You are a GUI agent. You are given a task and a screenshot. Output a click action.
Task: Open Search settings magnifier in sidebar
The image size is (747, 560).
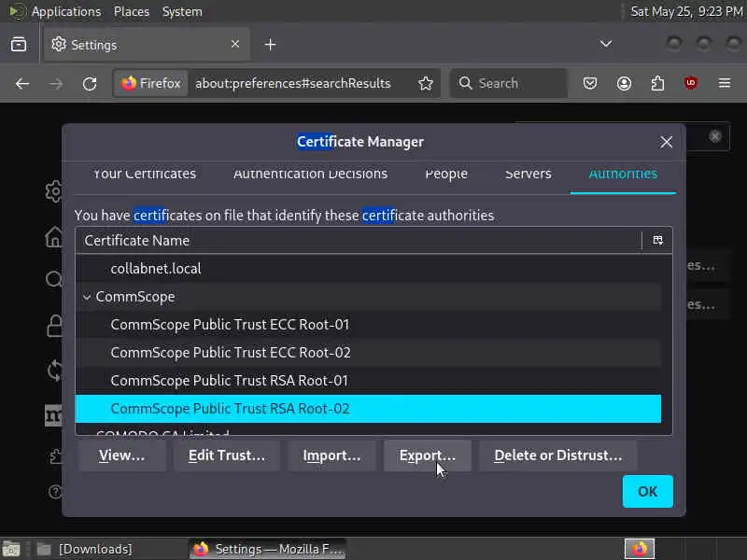coord(53,279)
